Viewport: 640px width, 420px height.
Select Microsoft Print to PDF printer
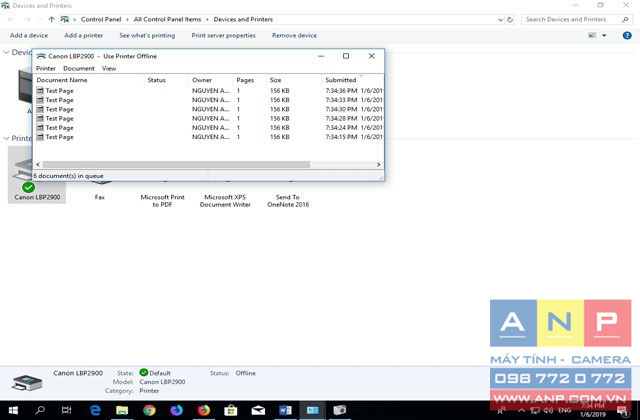pyautogui.click(x=162, y=201)
